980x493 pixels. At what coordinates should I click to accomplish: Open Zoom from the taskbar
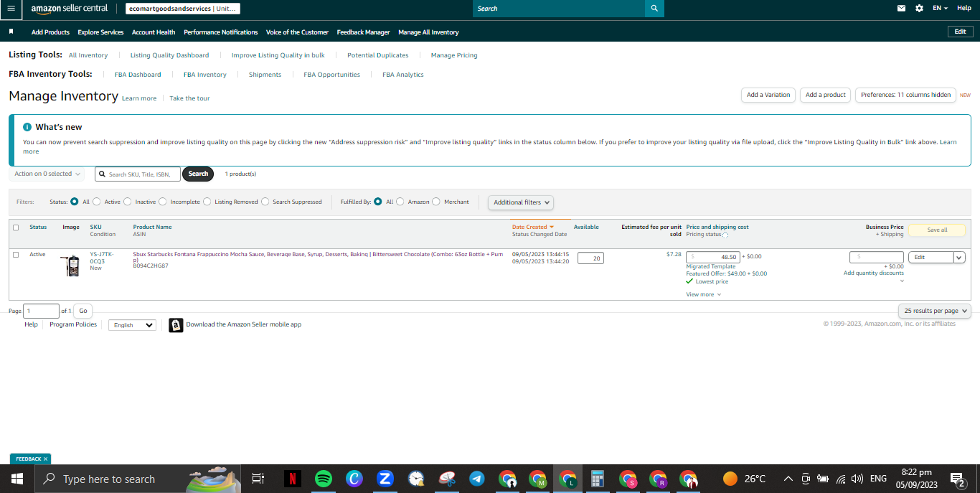pos(385,479)
